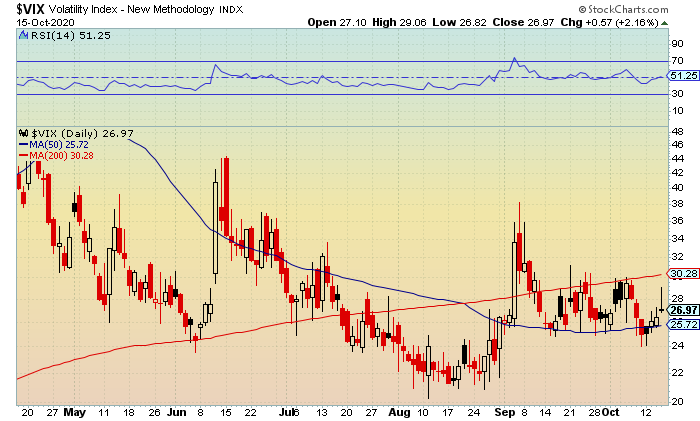The image size is (700, 421).
Task: Click the Aug label on date axis
Action: coord(399,412)
